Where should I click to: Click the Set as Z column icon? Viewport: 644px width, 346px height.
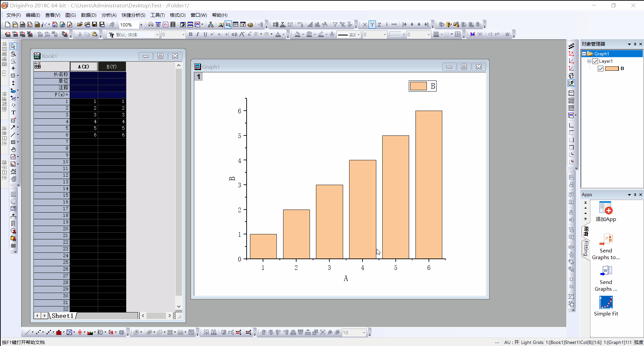pyautogui.click(x=380, y=24)
